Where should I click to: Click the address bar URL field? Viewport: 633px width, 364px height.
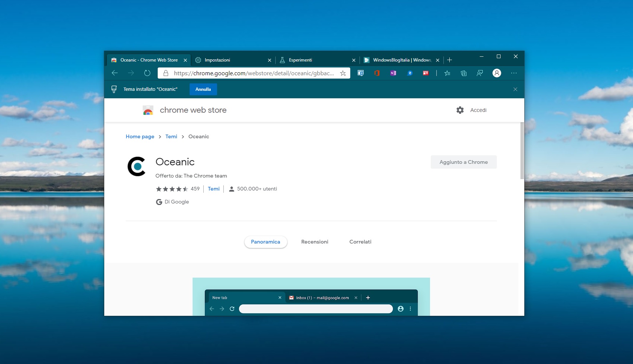(x=254, y=73)
